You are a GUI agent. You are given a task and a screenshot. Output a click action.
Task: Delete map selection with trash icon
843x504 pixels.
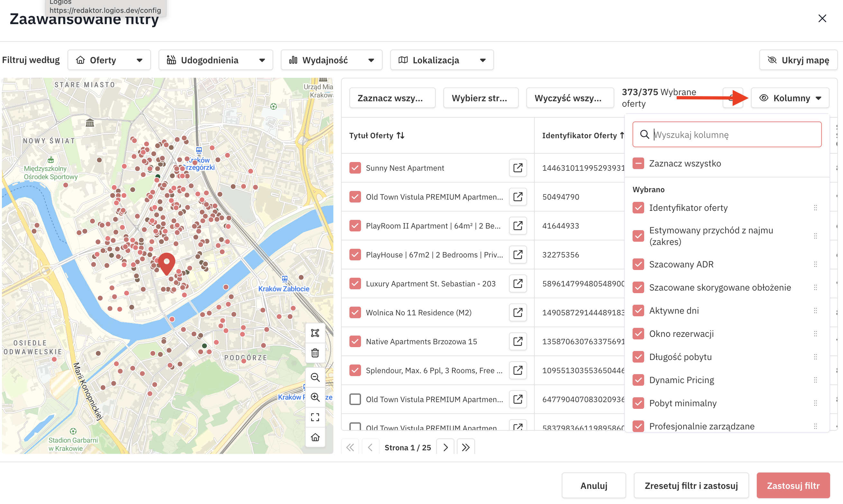(315, 353)
